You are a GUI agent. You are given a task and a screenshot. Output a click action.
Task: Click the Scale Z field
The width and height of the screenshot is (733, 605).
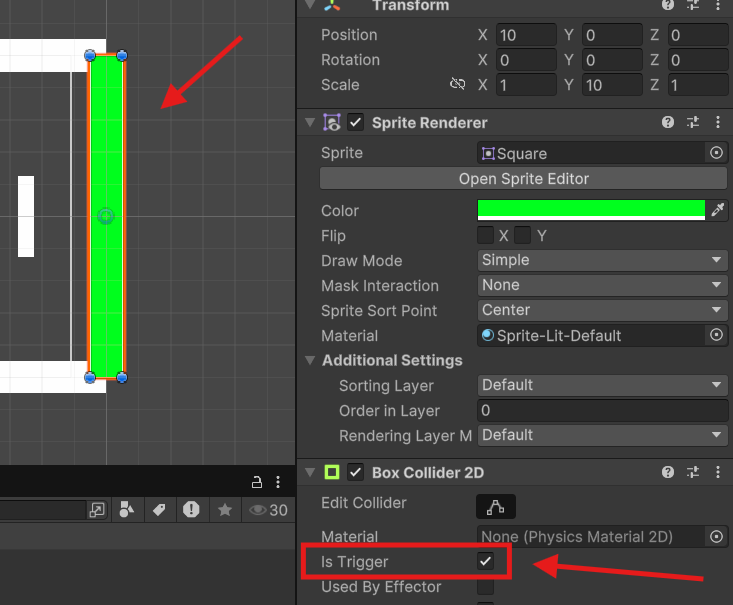(x=698, y=85)
